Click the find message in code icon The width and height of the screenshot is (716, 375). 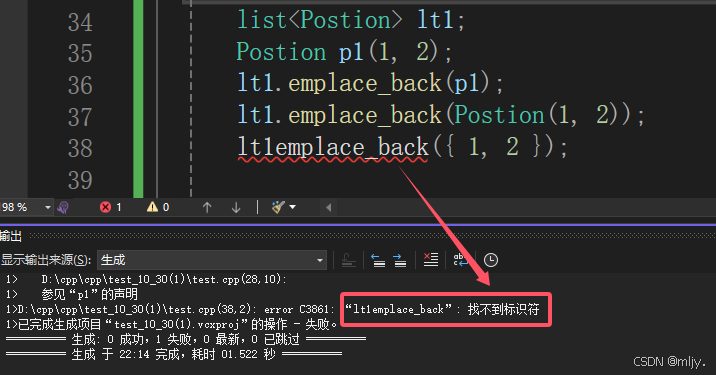[348, 260]
